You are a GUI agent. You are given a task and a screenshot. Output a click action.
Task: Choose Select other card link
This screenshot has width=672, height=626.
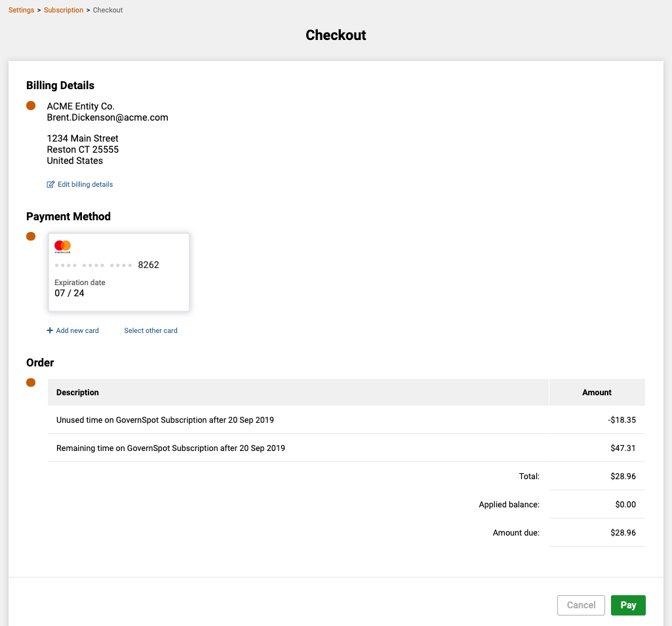click(x=151, y=330)
